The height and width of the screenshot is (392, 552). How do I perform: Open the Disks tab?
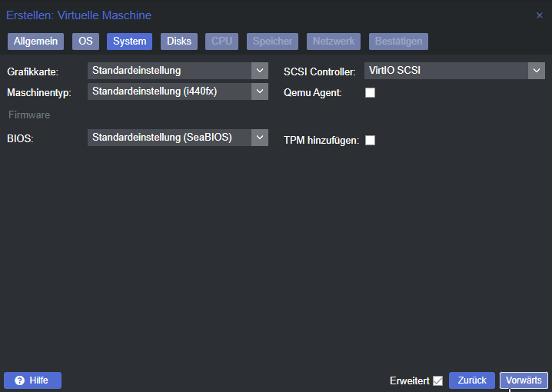(179, 42)
